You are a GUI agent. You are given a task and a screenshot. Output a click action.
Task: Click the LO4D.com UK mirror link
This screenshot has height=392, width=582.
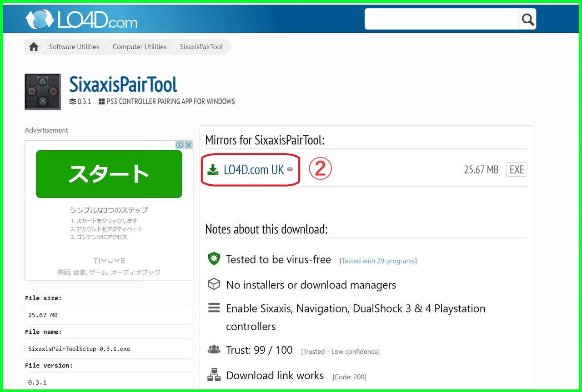coord(254,170)
